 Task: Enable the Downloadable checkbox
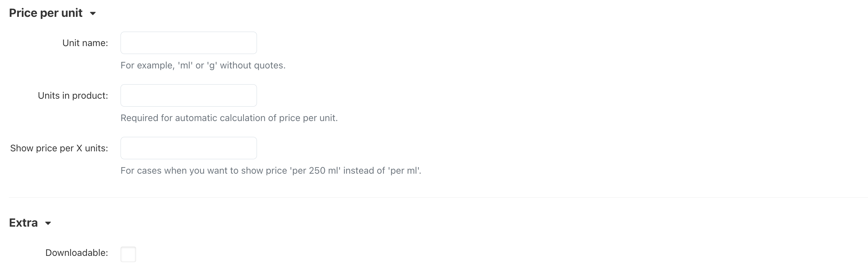point(128,254)
